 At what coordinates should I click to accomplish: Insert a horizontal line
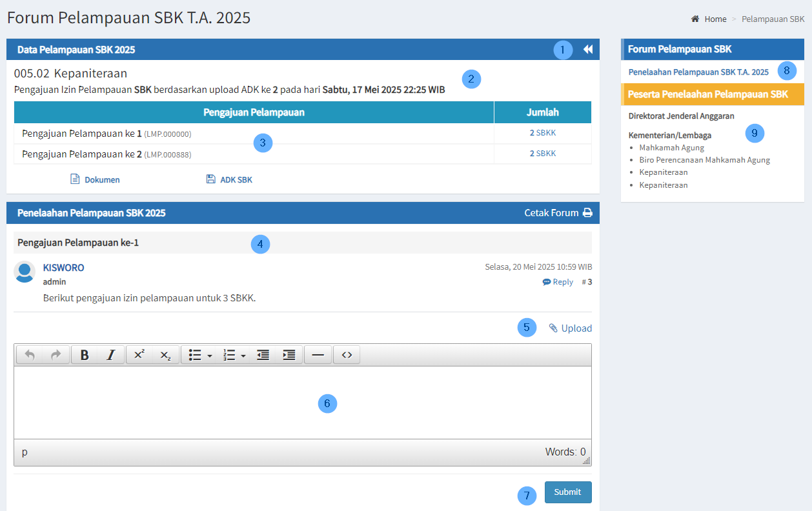pos(318,355)
